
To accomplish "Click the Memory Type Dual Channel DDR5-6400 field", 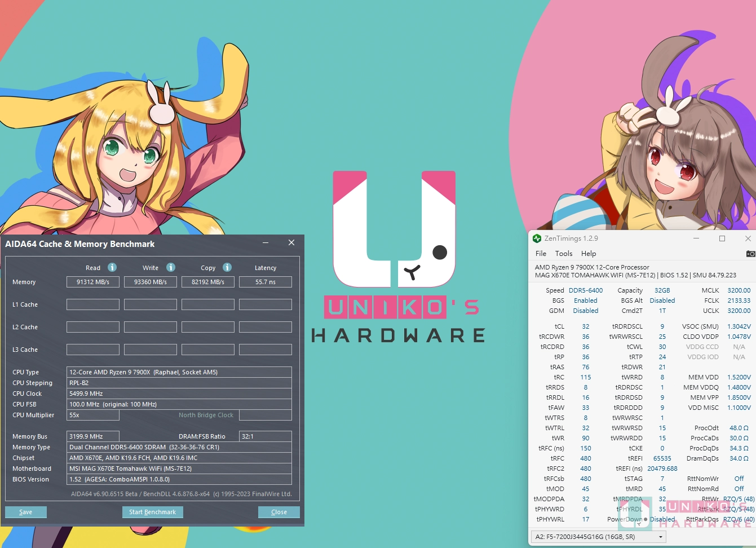I will (179, 447).
